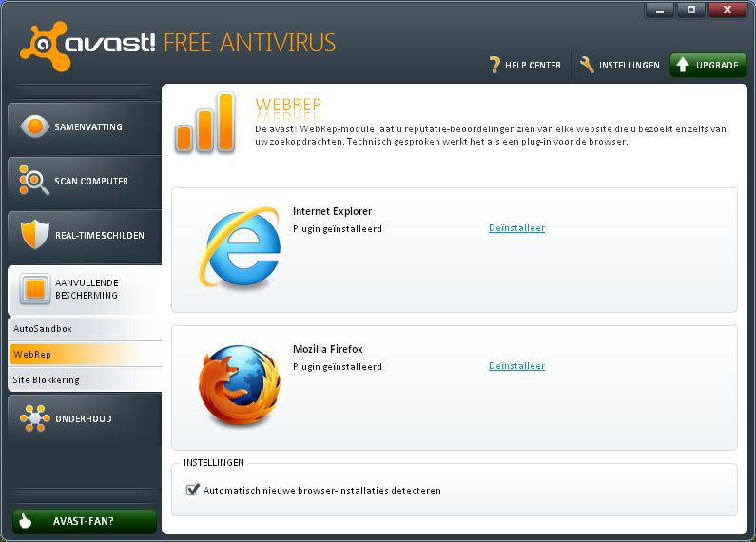756x542 pixels.
Task: Open the Help Center
Action: 525,65
